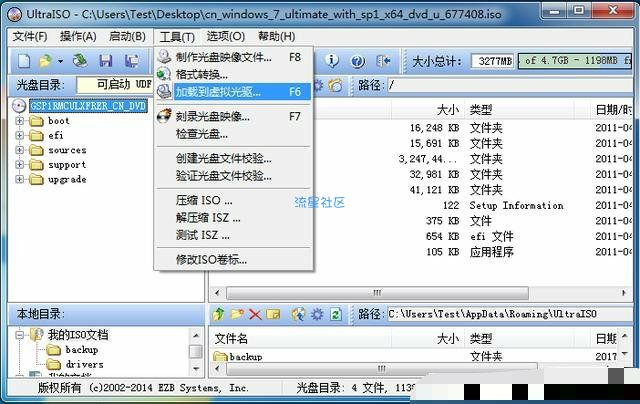Expand the boot folder tree node
640x404 pixels.
click(x=19, y=121)
